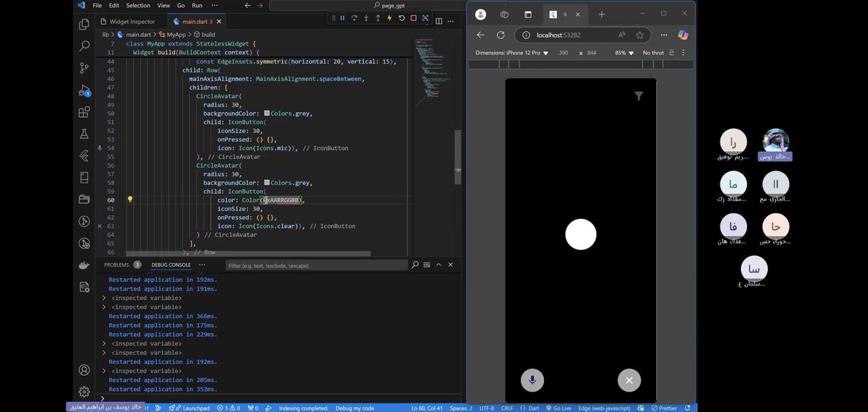Image resolution: width=868 pixels, height=412 pixels.
Task: Click Ln 60, Col 41 status item
Action: [427, 408]
